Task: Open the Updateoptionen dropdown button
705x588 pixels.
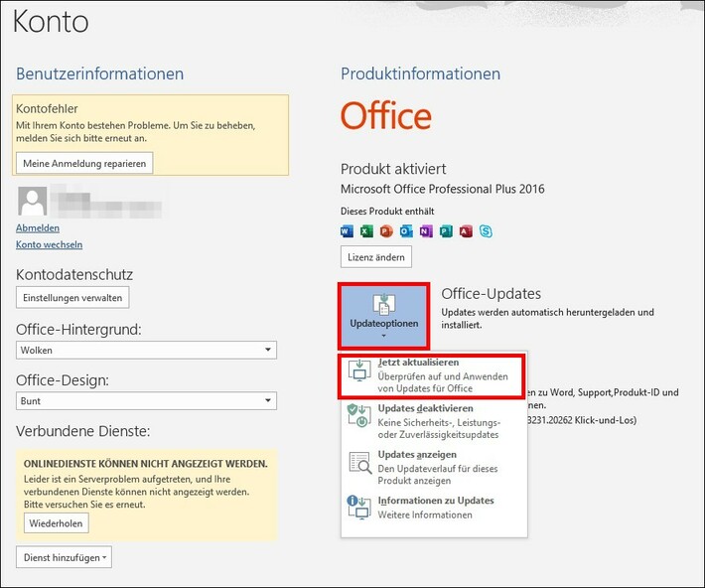Action: tap(384, 313)
